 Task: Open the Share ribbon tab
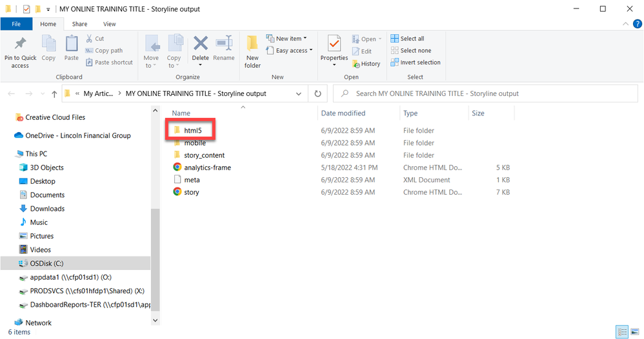pos(79,24)
